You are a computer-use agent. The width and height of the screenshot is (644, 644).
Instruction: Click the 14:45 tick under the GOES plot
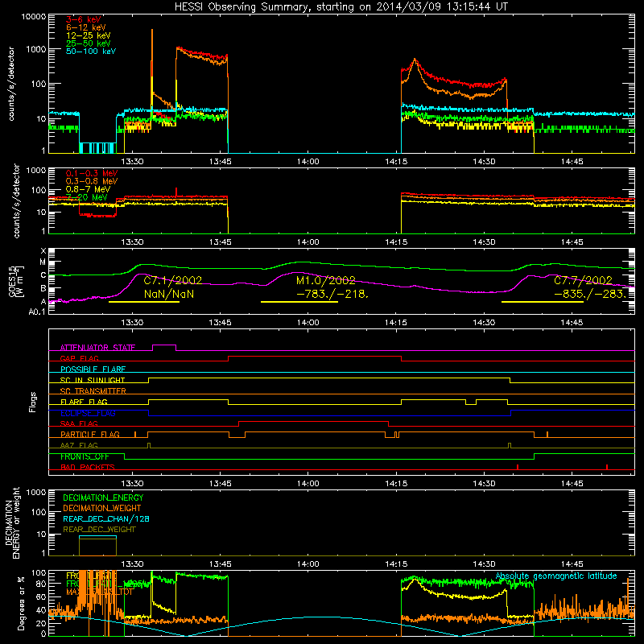click(572, 323)
